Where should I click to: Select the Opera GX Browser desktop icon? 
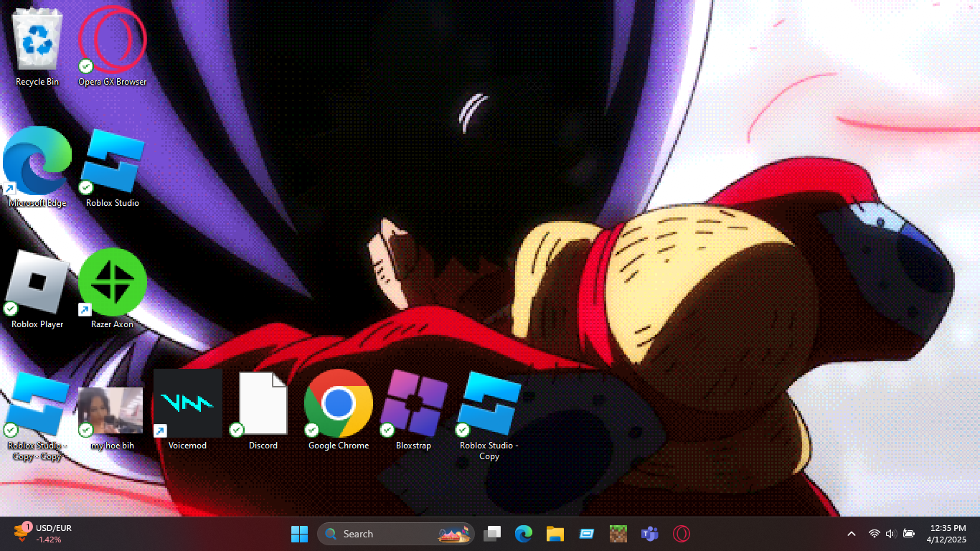(113, 47)
